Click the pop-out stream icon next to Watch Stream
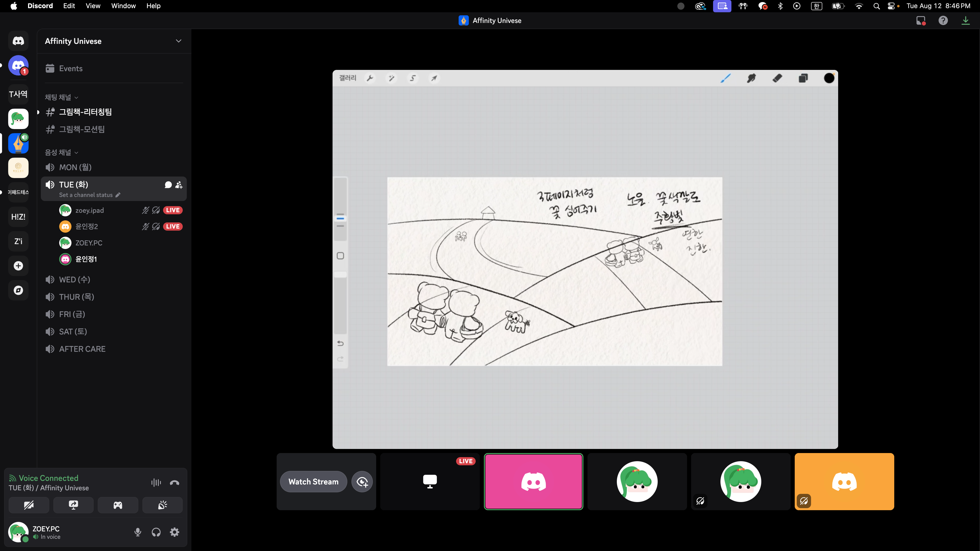The image size is (980, 551). (362, 482)
